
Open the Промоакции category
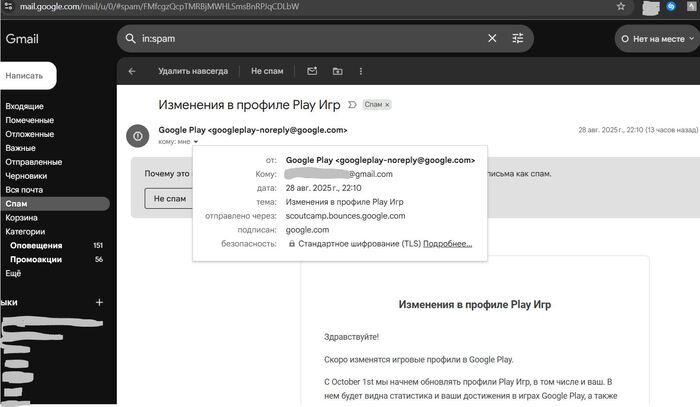pyautogui.click(x=36, y=259)
